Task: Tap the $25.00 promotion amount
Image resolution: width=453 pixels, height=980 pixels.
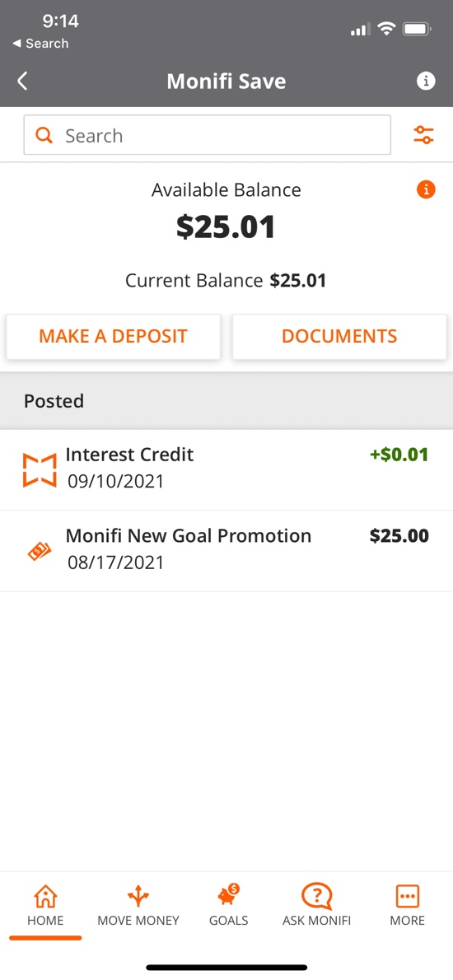Action: [399, 535]
